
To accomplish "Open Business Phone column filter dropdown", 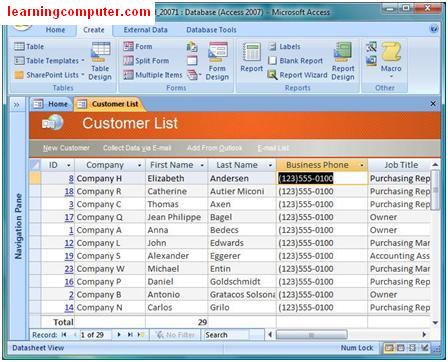I will pyautogui.click(x=362, y=165).
